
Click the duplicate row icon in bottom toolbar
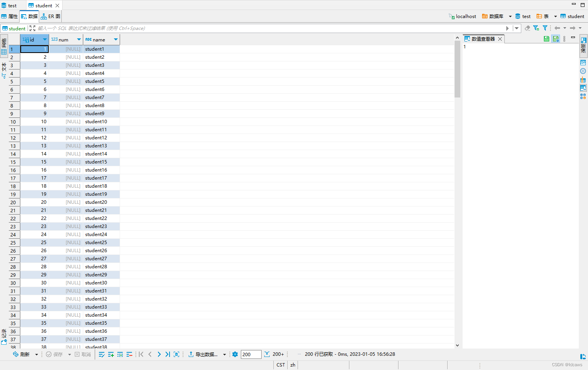click(x=120, y=354)
